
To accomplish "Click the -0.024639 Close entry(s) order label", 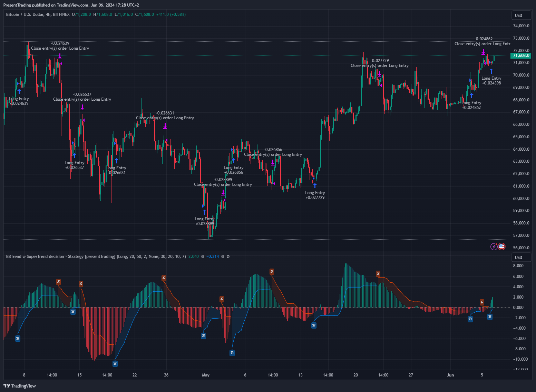I will tap(60, 46).
